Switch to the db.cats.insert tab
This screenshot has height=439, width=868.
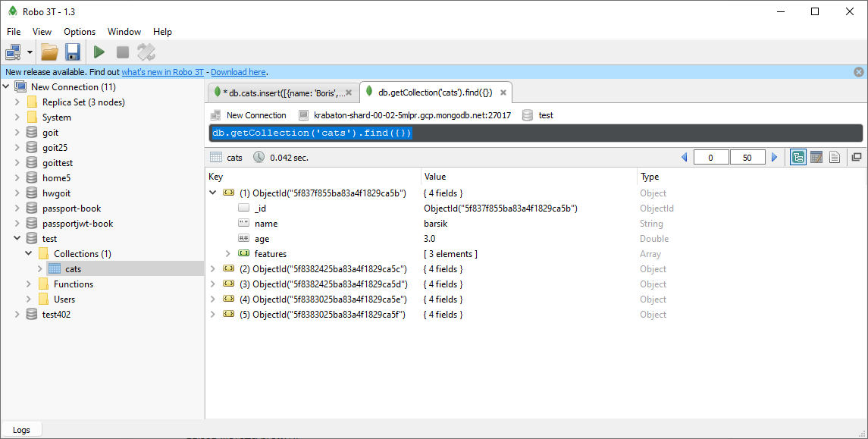tap(283, 93)
